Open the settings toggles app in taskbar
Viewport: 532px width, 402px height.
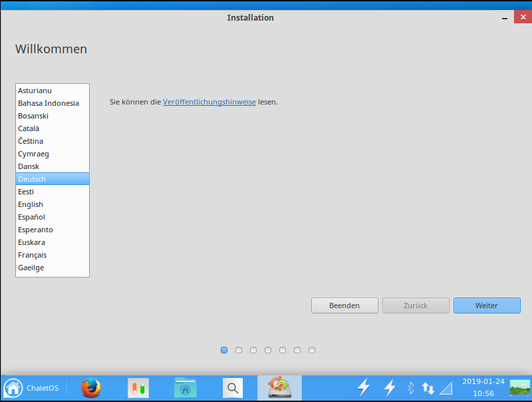(138, 388)
